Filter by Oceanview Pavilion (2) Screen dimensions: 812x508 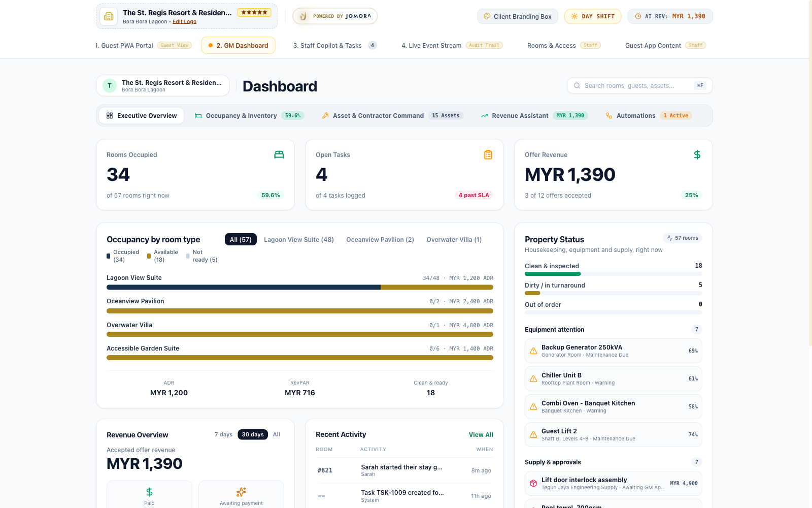380,239
